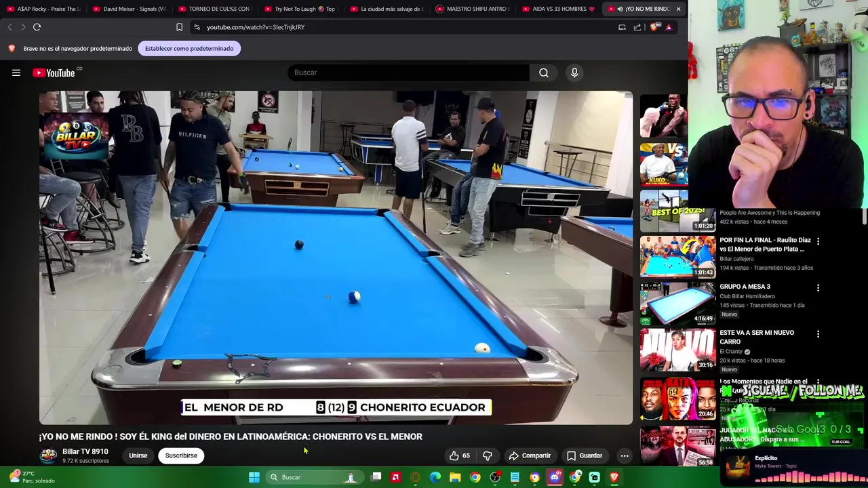Open options for GRUPO A MESA 3 video
Screen dimensions: 868x488
coord(818,288)
